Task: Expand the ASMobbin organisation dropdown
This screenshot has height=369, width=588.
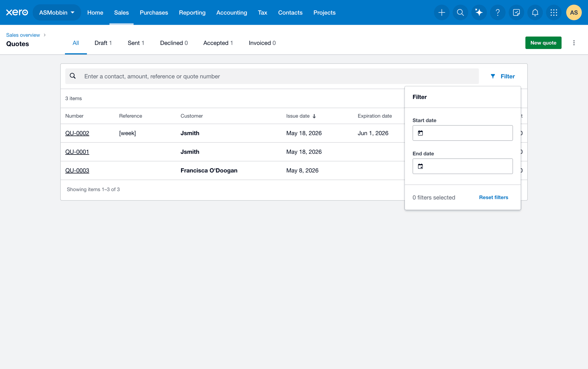Action: pos(57,13)
